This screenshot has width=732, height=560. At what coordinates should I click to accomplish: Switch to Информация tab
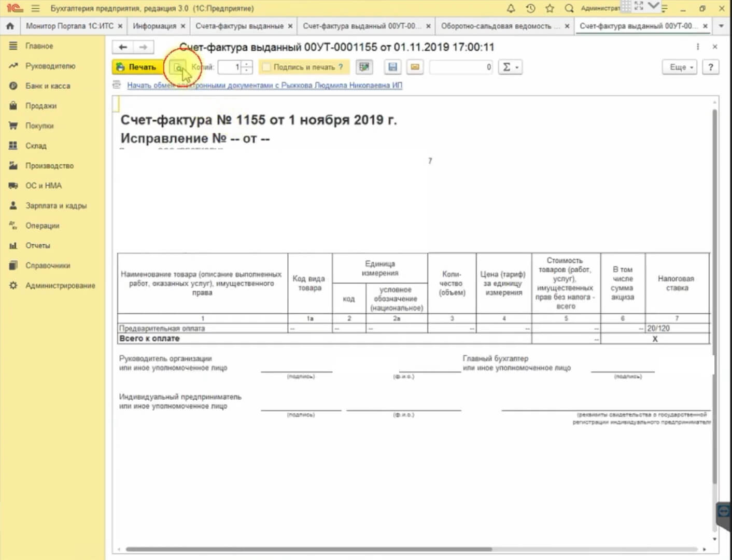pyautogui.click(x=154, y=25)
